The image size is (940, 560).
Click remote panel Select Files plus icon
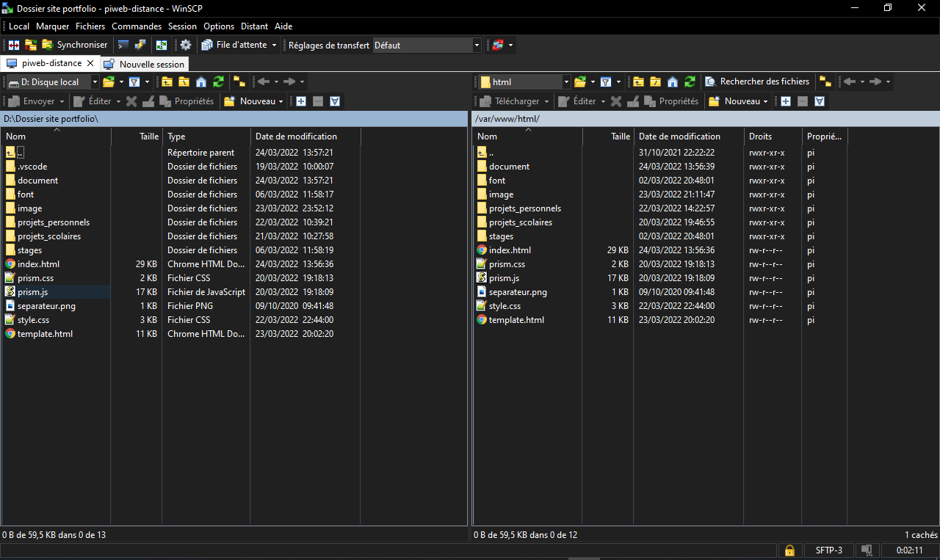(x=786, y=101)
